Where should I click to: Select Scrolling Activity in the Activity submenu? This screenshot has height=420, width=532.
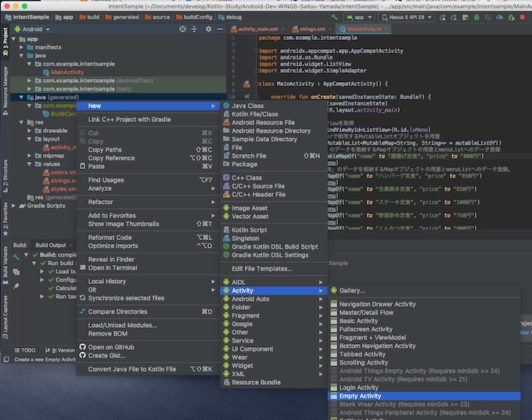[424, 363]
